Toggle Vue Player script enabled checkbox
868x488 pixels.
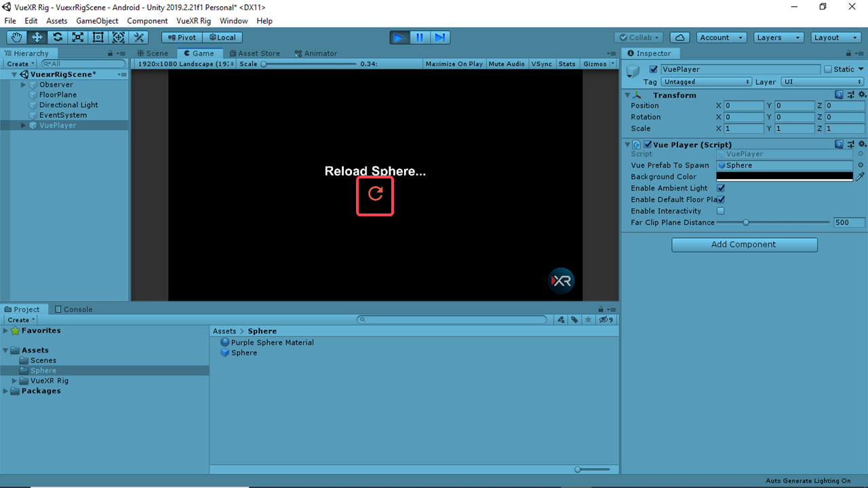(648, 144)
